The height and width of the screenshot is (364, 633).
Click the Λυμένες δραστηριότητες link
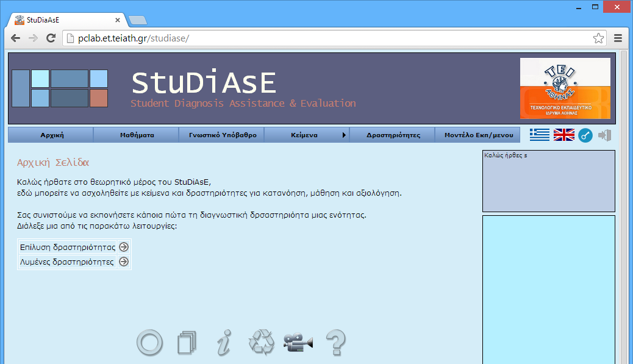67,262
